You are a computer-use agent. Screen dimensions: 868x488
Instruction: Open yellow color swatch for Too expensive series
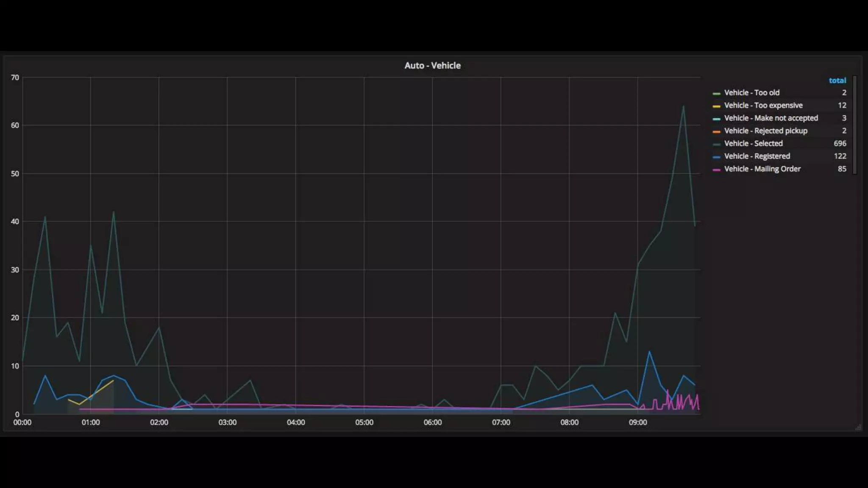click(716, 106)
